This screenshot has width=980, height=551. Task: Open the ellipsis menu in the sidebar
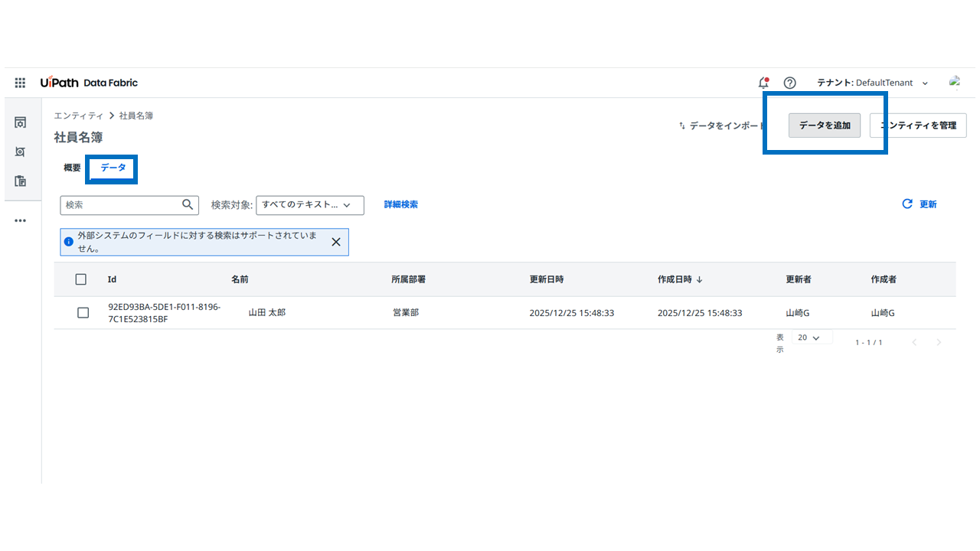pyautogui.click(x=21, y=220)
